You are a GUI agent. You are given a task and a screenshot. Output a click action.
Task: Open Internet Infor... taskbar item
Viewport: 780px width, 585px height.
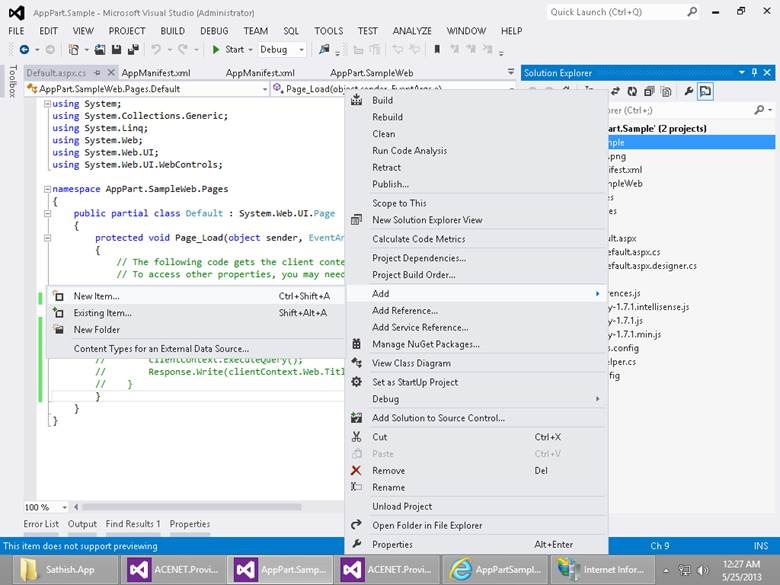coord(603,570)
